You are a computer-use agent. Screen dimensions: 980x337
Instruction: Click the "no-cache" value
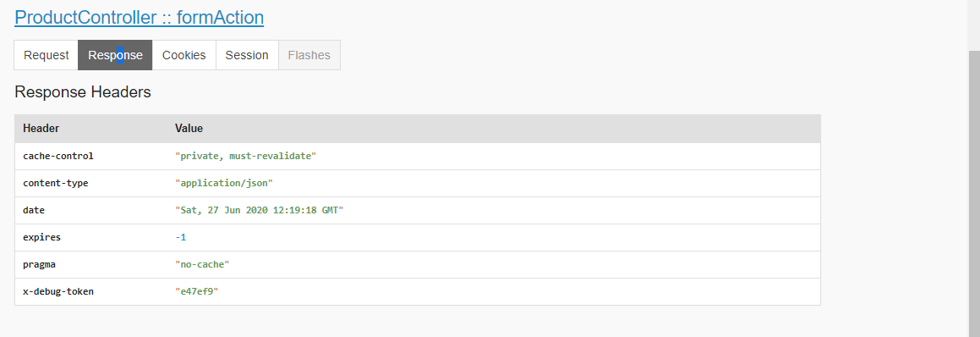(202, 264)
